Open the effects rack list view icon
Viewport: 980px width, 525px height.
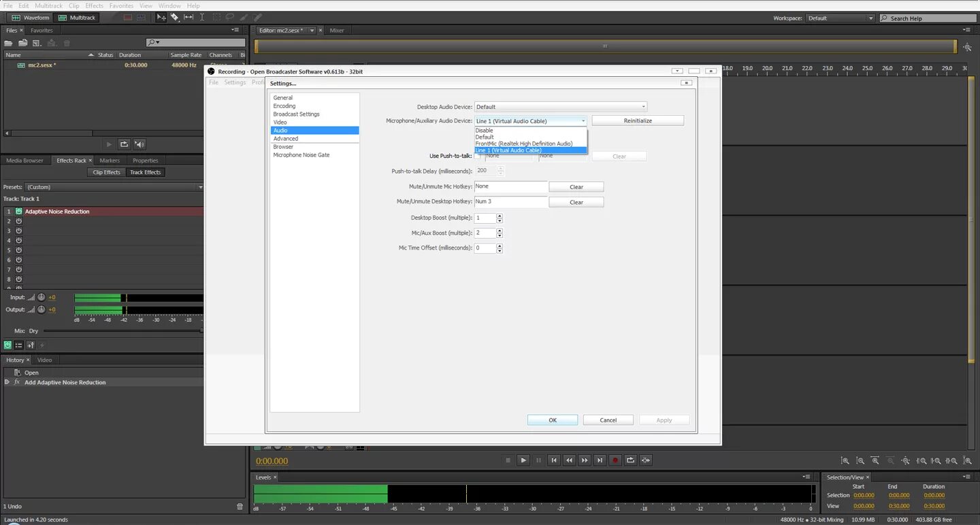[x=19, y=345]
